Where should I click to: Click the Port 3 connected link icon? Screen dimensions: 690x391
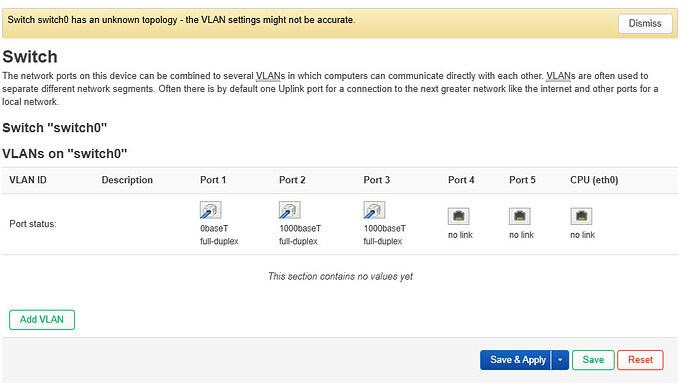tap(374, 210)
